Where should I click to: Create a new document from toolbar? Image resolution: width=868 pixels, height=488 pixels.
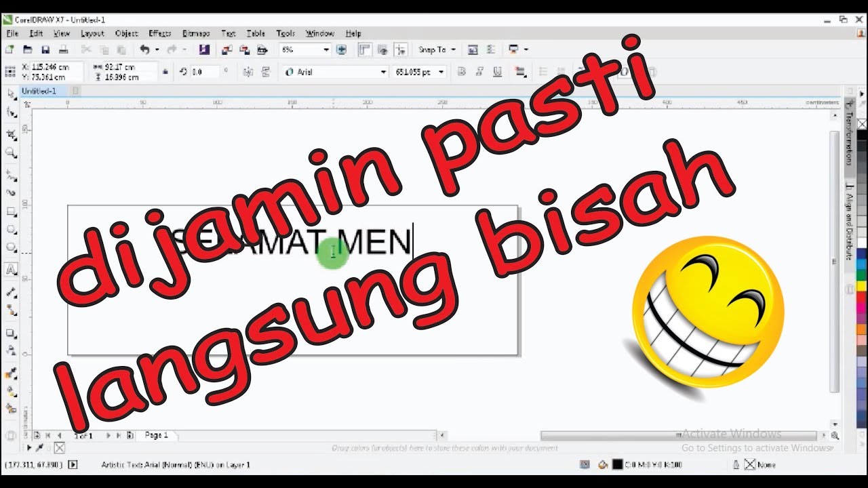click(10, 49)
